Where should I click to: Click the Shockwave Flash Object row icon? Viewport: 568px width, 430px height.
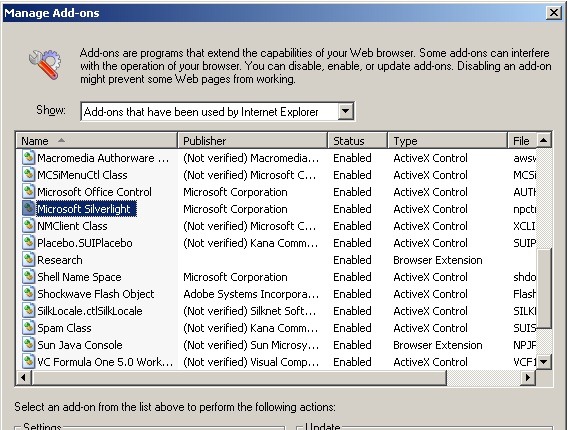[28, 294]
